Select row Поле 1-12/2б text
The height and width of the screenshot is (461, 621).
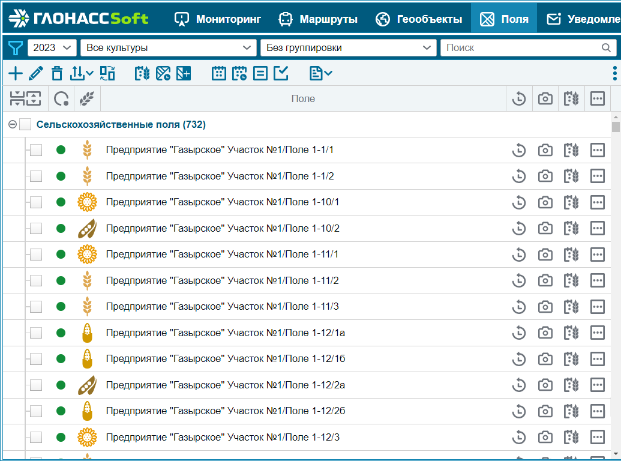pyautogui.click(x=226, y=411)
